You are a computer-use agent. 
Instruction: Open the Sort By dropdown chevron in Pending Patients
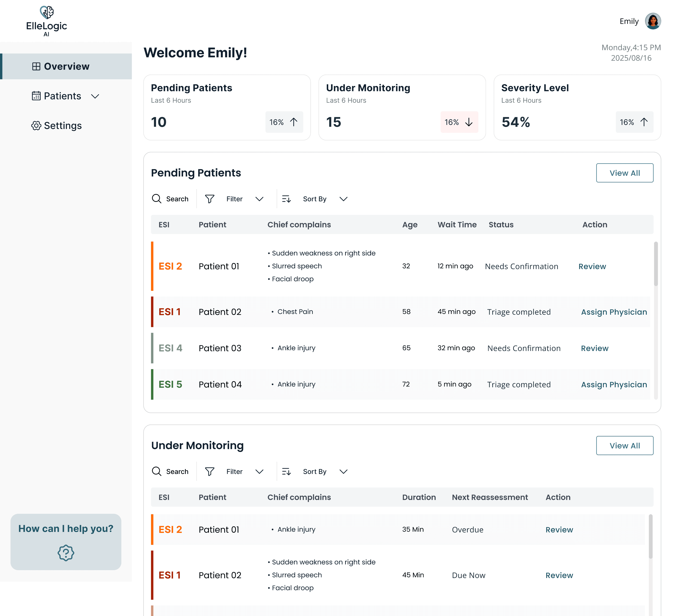pyautogui.click(x=343, y=199)
